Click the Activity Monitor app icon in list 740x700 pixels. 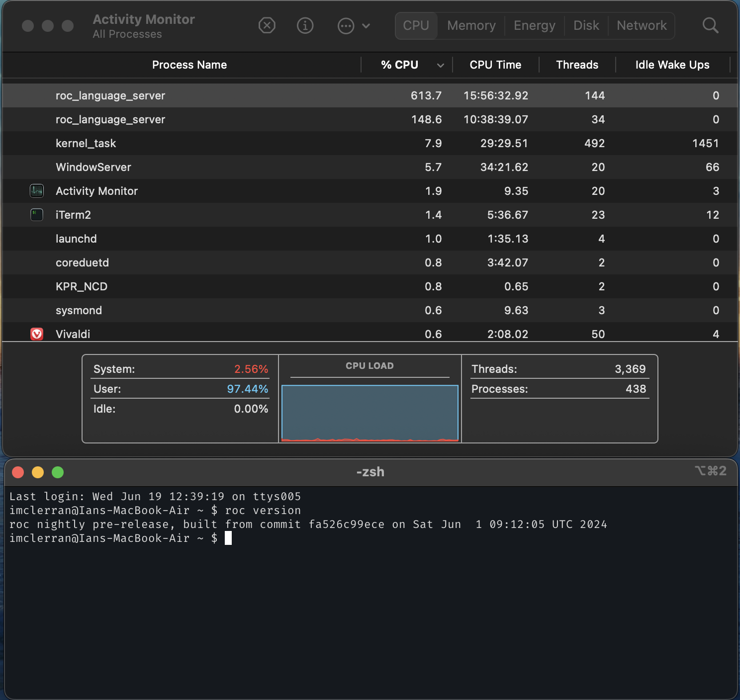click(x=37, y=191)
